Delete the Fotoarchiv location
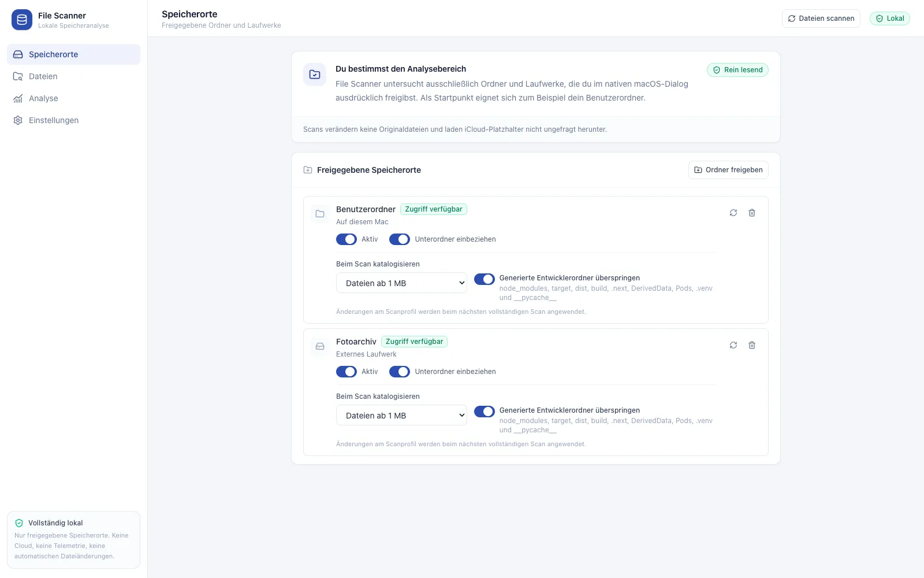 click(752, 345)
